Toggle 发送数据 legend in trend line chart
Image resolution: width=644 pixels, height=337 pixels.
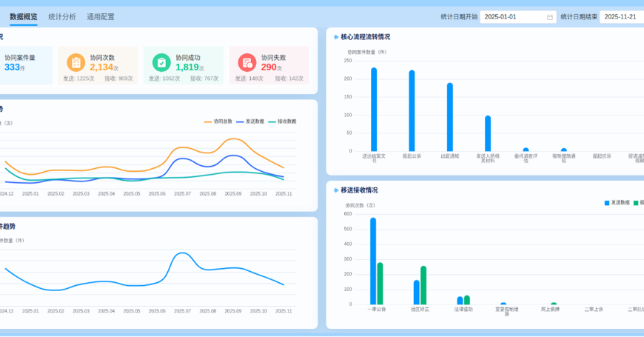point(250,121)
